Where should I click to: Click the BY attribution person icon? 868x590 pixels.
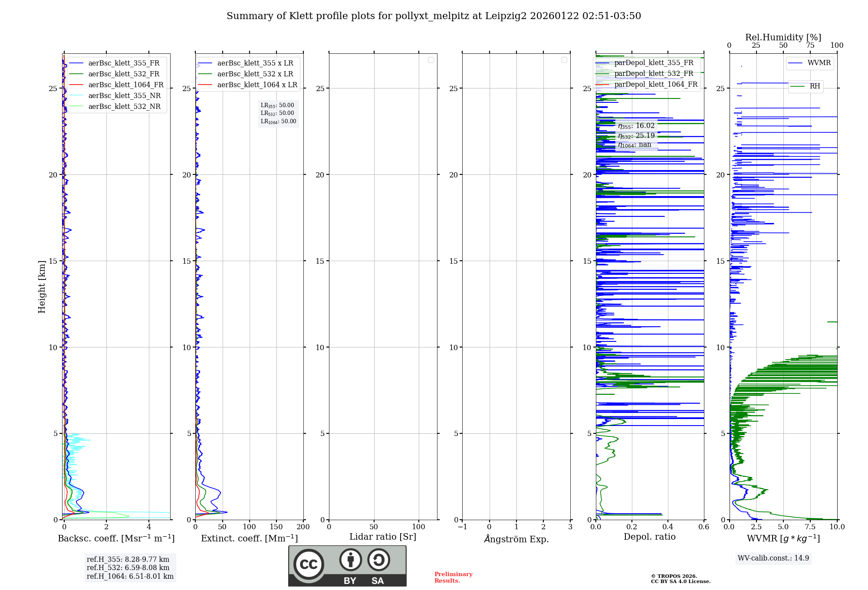coord(350,560)
